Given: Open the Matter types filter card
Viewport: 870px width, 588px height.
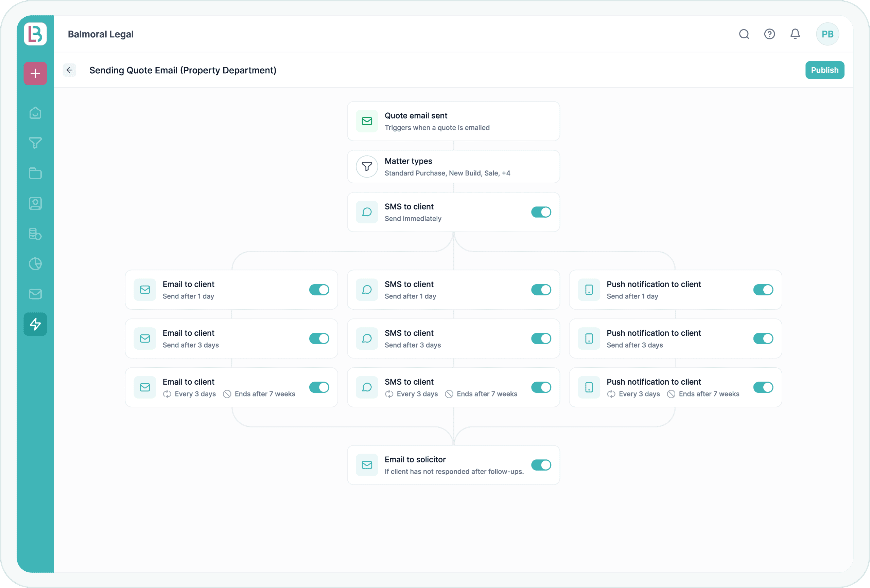Looking at the screenshot, I should (x=453, y=166).
